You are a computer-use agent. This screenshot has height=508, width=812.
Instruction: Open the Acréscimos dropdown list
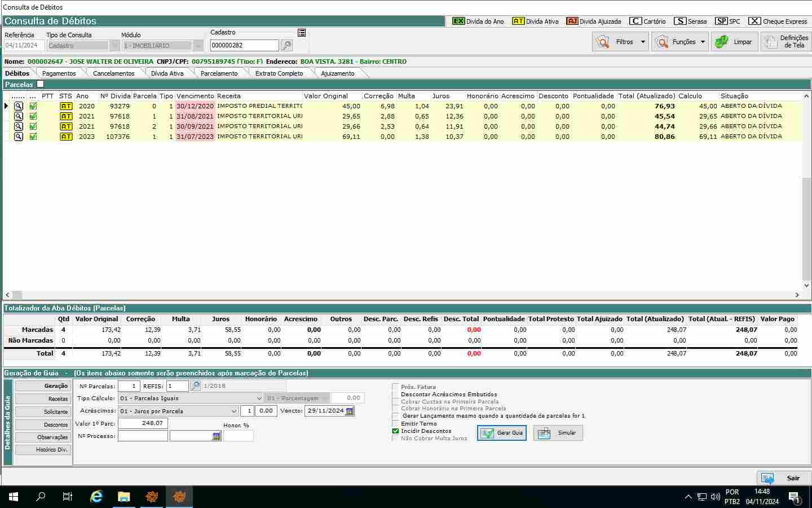coord(234,411)
